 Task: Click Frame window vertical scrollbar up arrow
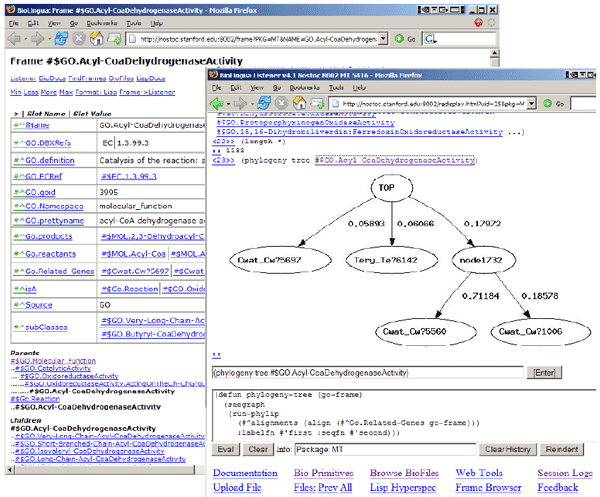494,53
